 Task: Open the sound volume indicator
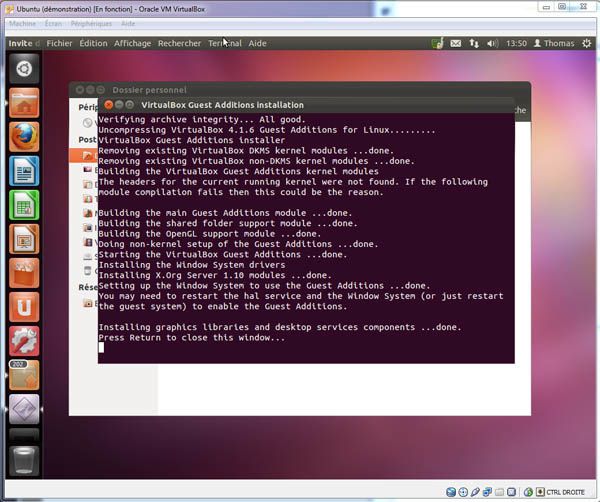tap(492, 44)
